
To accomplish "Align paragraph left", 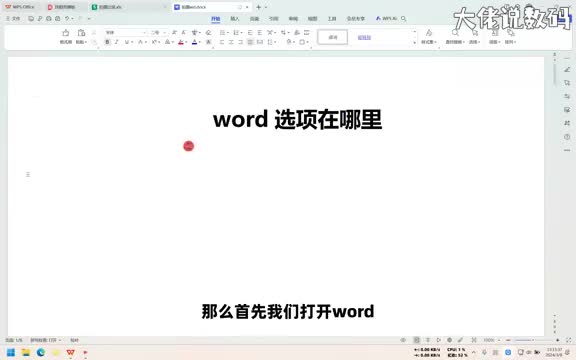I will [x=222, y=42].
